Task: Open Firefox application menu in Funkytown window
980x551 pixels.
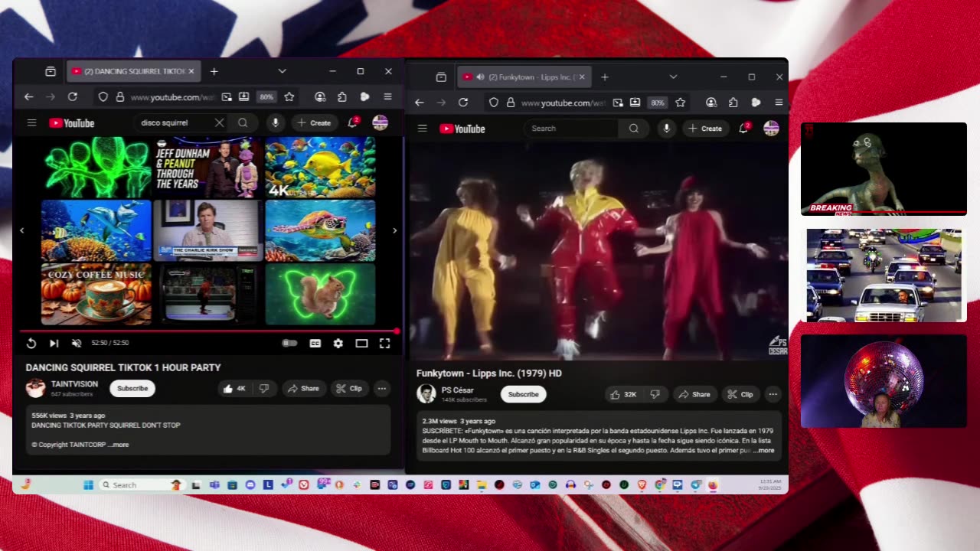Action: pos(779,103)
